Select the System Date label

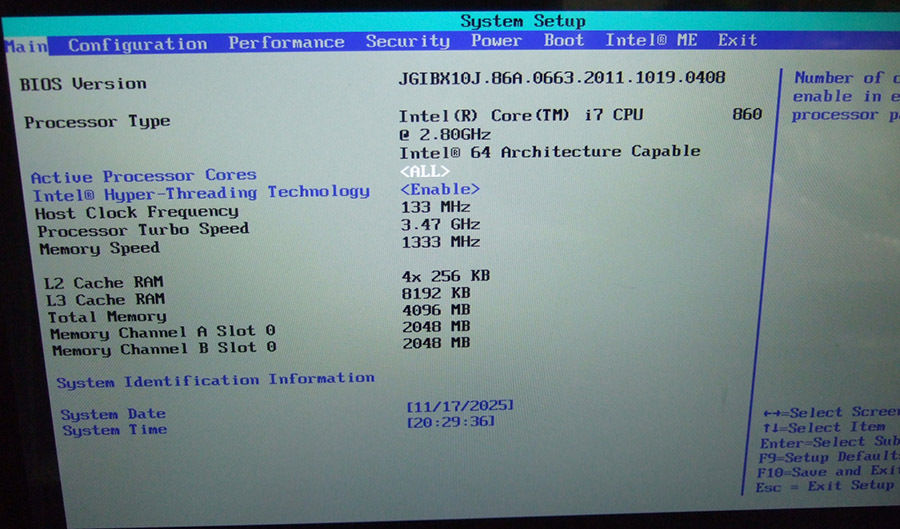coord(113,414)
